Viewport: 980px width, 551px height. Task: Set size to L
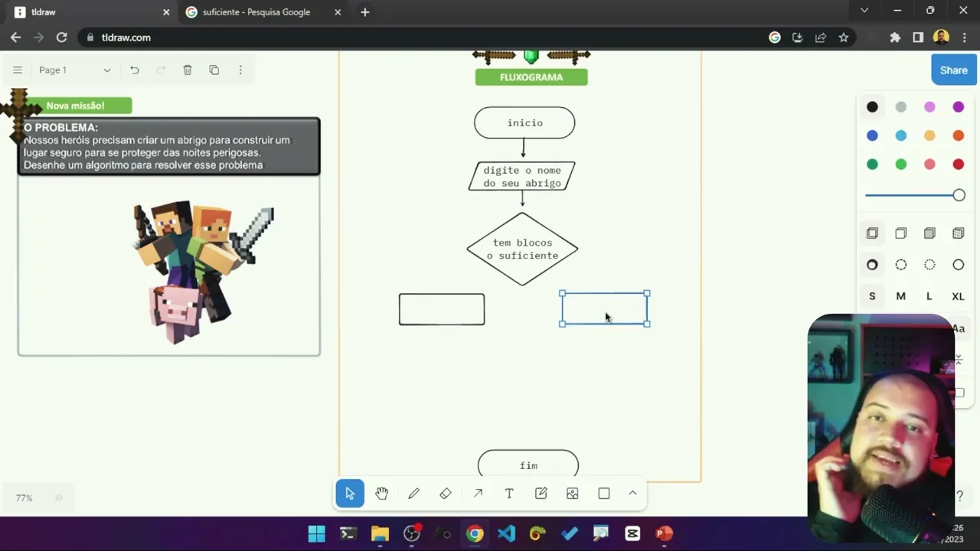pos(929,296)
